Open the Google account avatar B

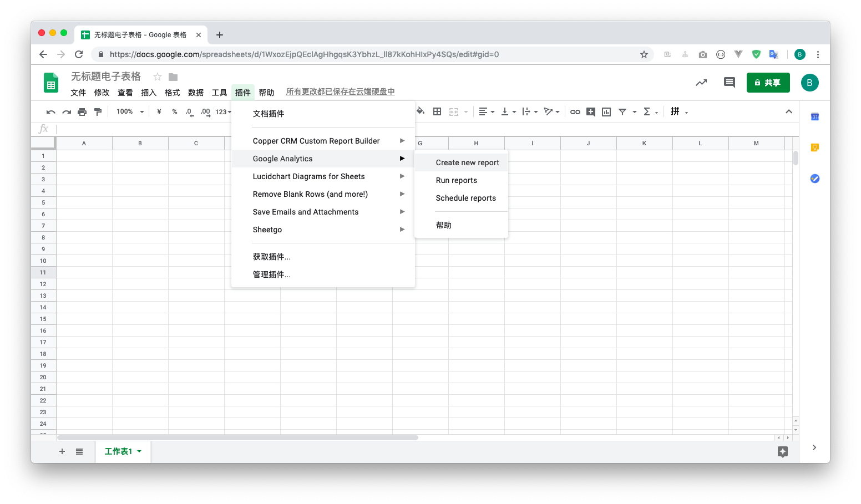pos(809,83)
